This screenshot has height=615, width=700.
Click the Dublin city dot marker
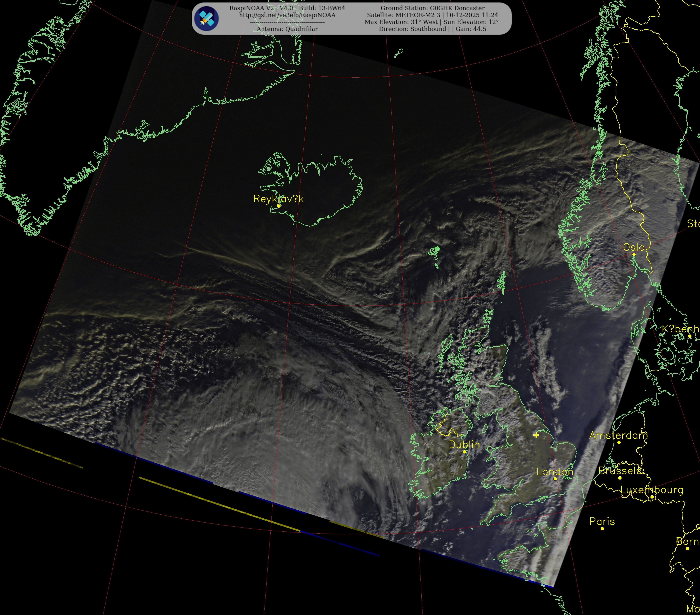click(x=464, y=452)
